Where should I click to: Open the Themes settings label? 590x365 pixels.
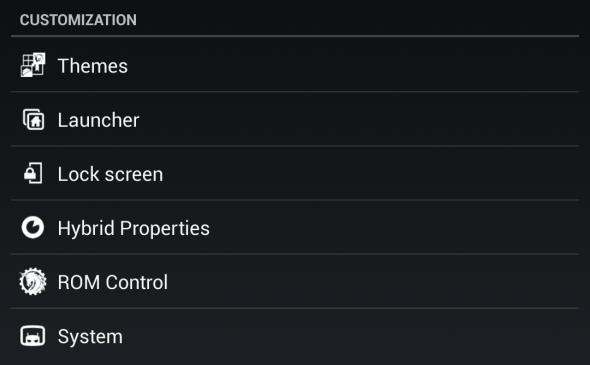(x=93, y=66)
